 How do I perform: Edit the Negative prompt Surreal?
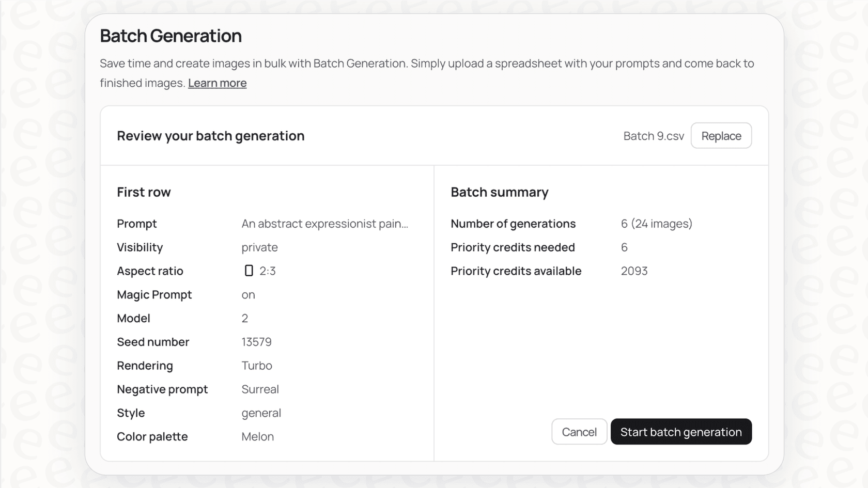(260, 389)
